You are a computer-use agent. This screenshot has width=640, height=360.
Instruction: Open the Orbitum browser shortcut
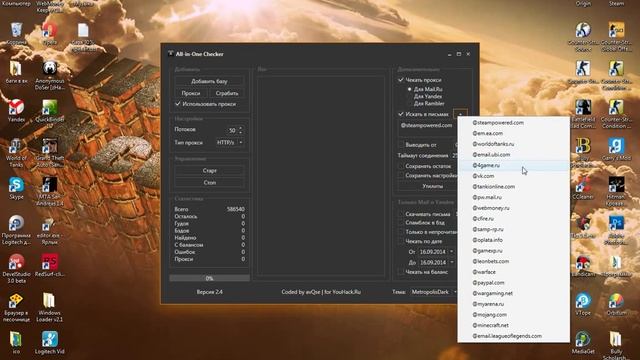[x=616, y=304]
